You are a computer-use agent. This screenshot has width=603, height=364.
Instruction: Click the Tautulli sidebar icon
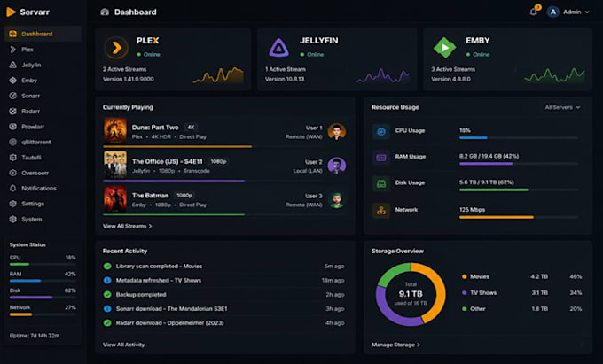[13, 158]
